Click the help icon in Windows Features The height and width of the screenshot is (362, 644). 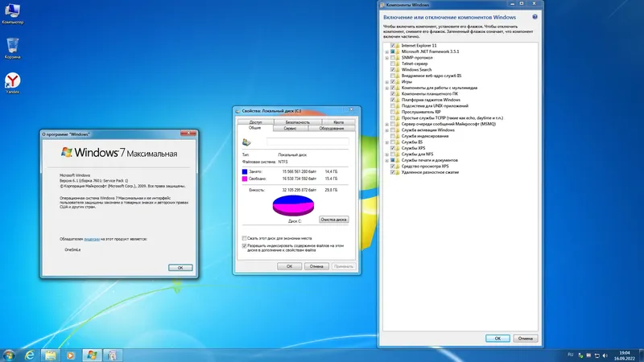click(x=535, y=17)
